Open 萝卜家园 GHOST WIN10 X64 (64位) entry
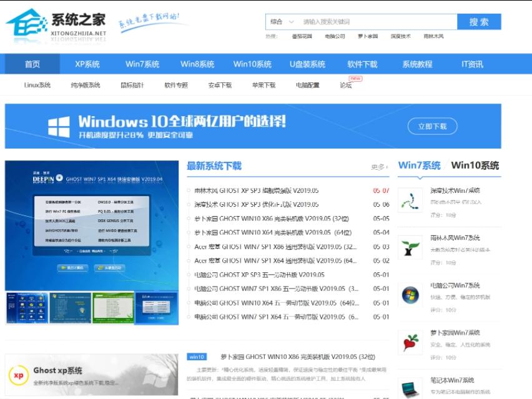Screen dimensions: 532x399 click(273, 233)
